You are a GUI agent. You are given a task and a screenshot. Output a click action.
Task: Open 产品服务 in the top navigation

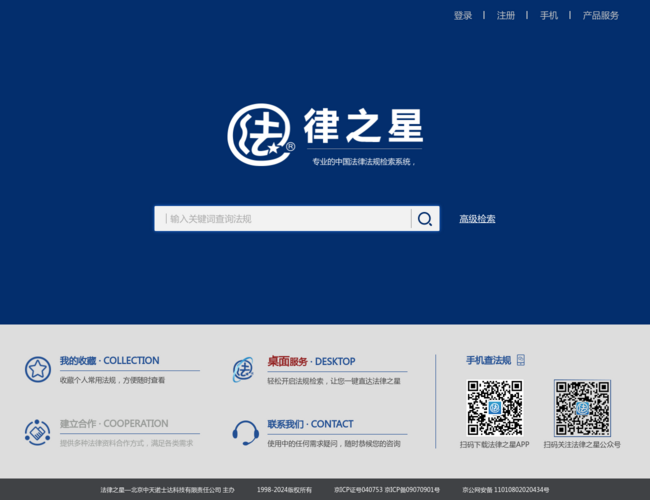[601, 15]
